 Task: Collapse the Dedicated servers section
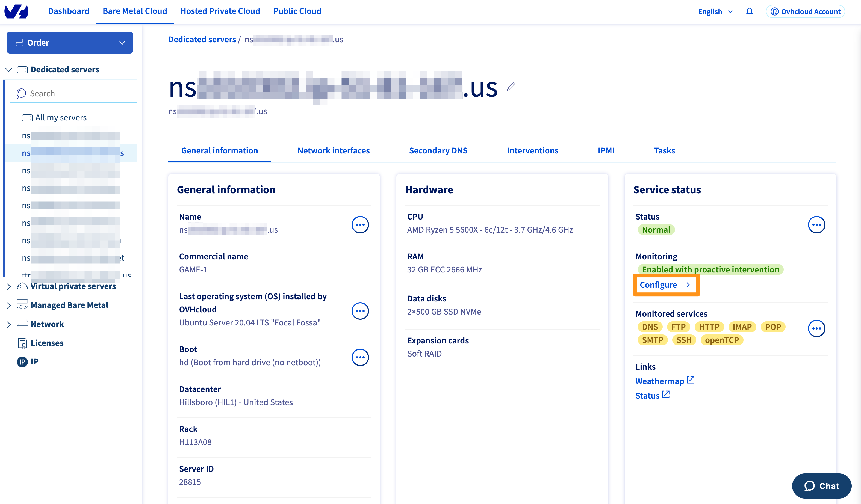point(8,69)
